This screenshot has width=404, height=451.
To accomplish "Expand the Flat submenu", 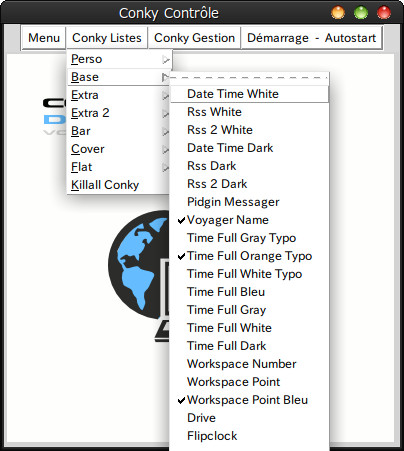I will click(x=119, y=167).
